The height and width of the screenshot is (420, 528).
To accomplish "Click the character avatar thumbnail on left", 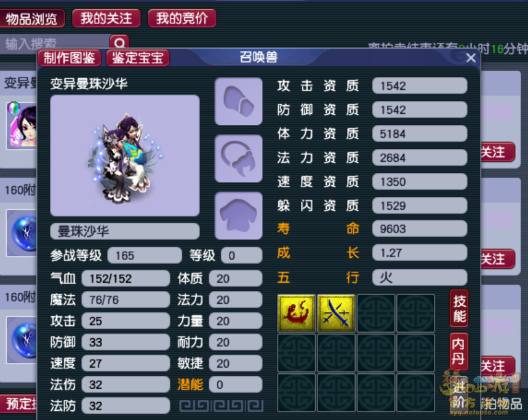I will [x=22, y=126].
